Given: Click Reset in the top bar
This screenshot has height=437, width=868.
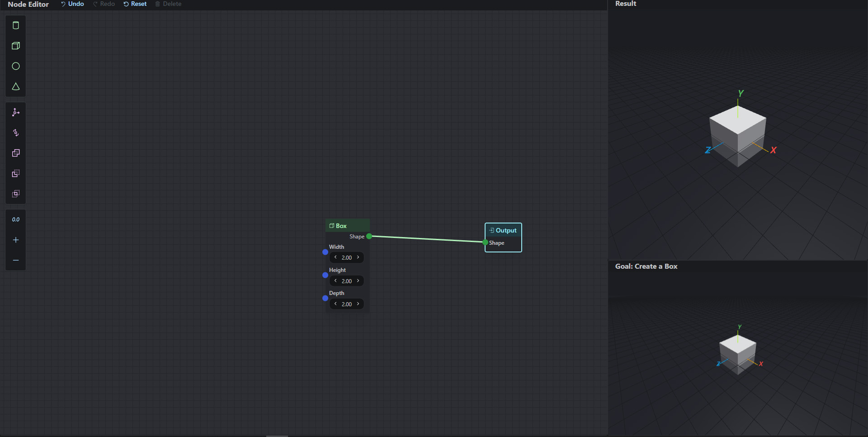Looking at the screenshot, I should pyautogui.click(x=135, y=4).
